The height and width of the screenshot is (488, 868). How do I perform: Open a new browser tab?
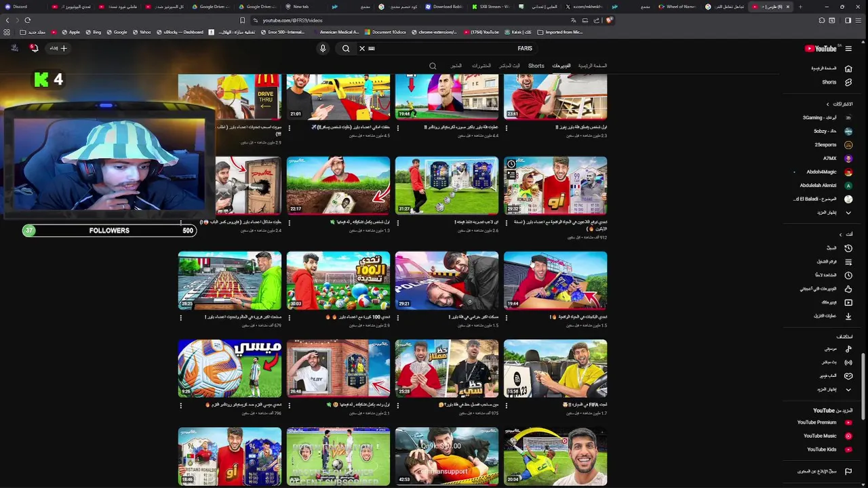[800, 7]
